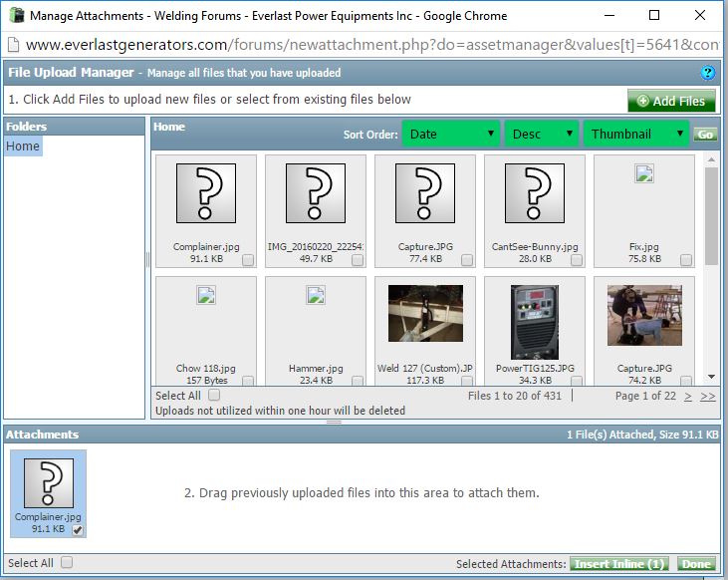Click the page document icon in address bar
Image resolution: width=728 pixels, height=580 pixels.
12,45
